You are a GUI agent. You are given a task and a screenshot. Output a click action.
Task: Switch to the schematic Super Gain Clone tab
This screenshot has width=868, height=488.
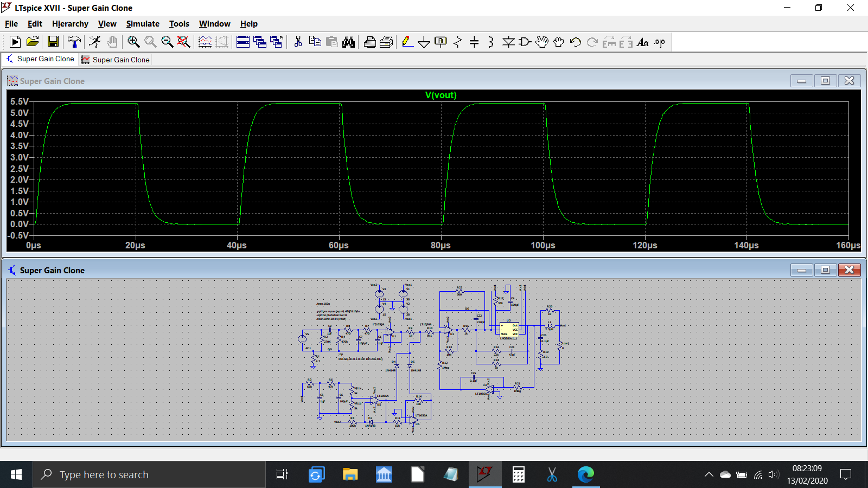(x=40, y=59)
